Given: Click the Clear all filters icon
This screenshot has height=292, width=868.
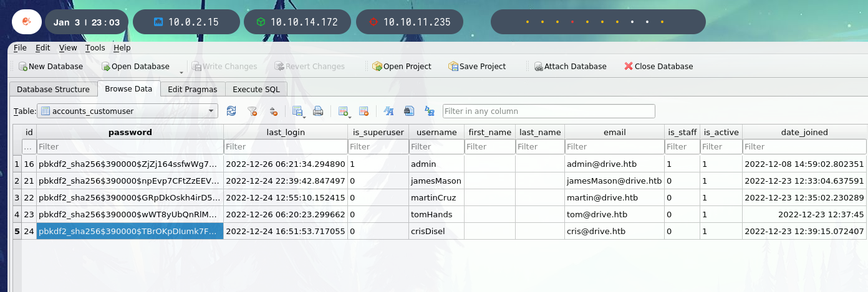Looking at the screenshot, I should coord(252,111).
